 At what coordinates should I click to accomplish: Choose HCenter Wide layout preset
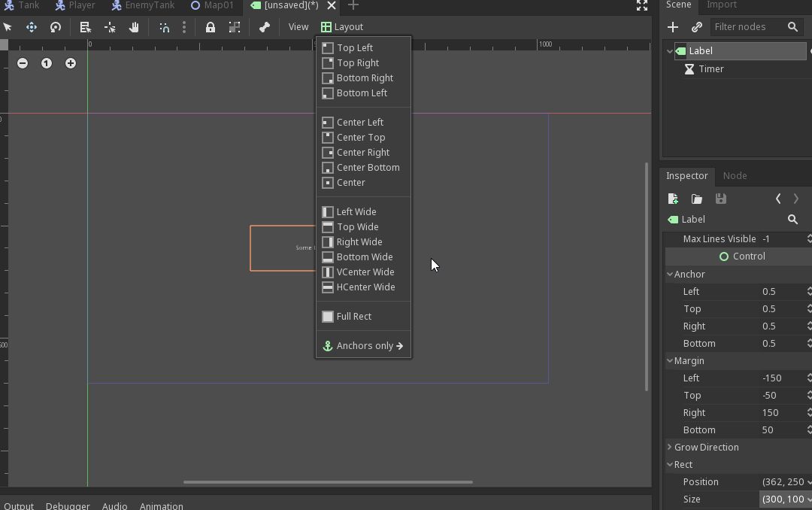[x=364, y=287]
